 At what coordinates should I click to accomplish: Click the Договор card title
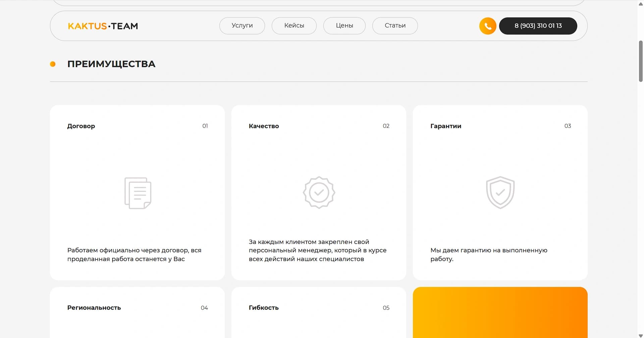[81, 126]
